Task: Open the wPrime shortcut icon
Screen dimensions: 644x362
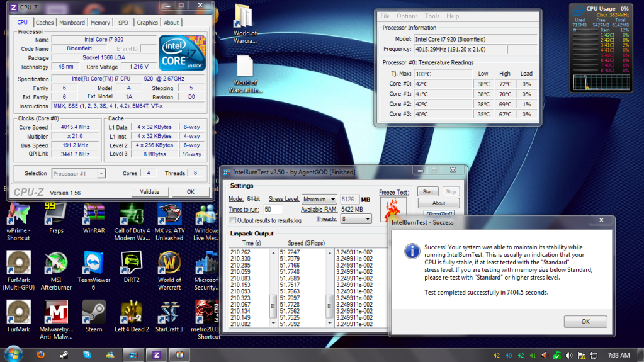Action: tap(18, 215)
